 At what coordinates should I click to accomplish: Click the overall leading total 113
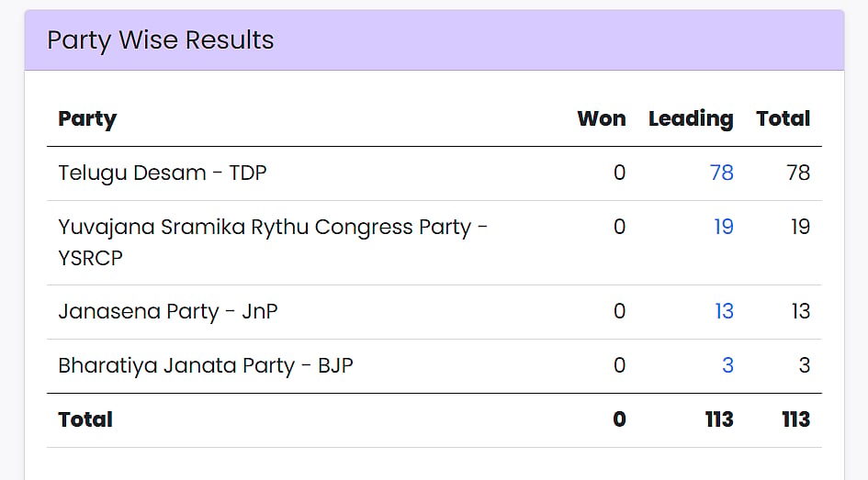(719, 419)
